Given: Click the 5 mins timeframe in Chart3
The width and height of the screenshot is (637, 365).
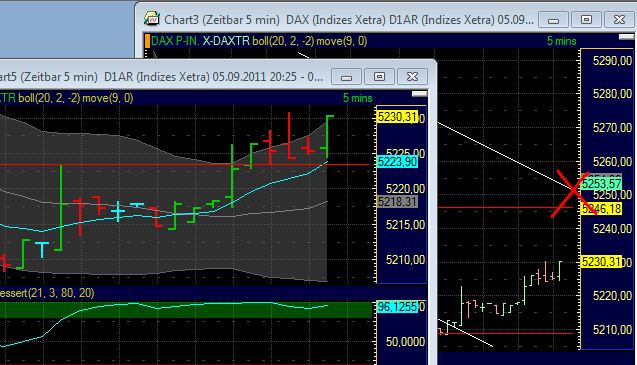Looking at the screenshot, I should pos(561,41).
